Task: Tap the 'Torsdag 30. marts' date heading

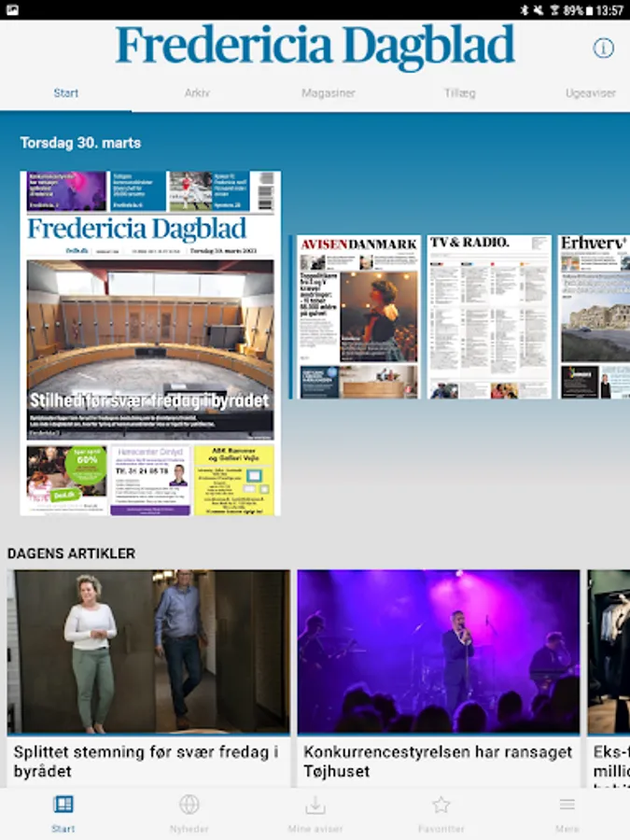Action: pos(80,143)
